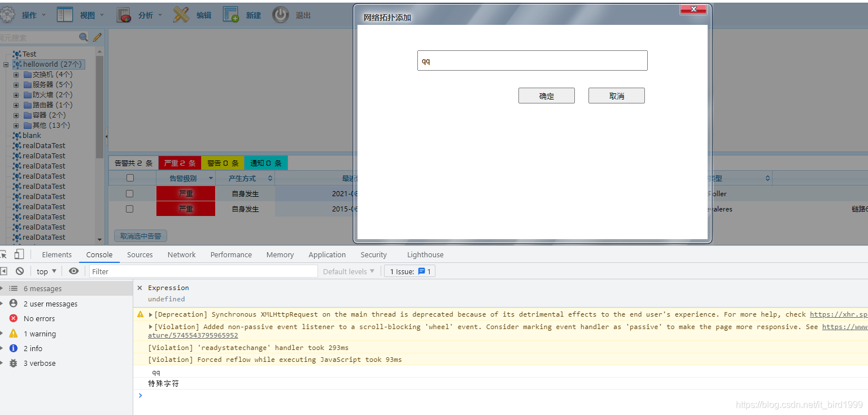Click the 新建 create icon
868x415 pixels.
click(230, 14)
